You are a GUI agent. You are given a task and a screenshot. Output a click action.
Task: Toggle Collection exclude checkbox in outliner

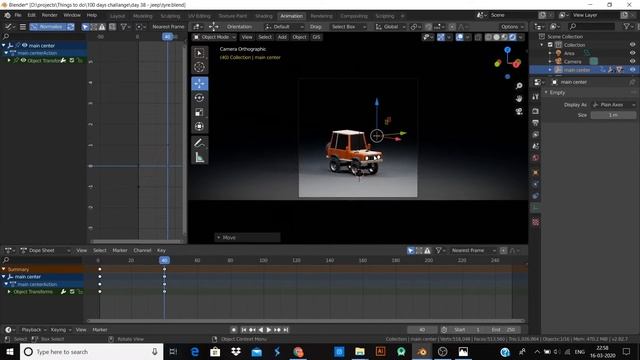pyautogui.click(x=550, y=45)
